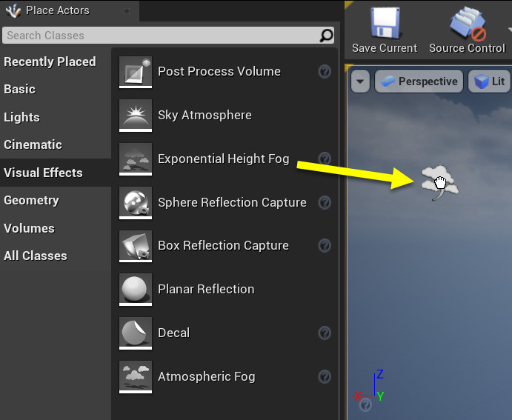Click the Exponential Height Fog icon

(136, 159)
